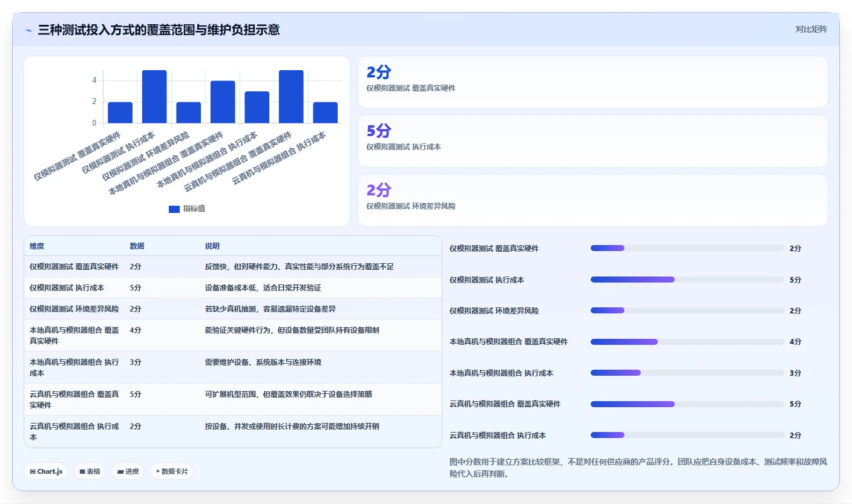Click the description starting with 反馈快，但对硬件能力
The image size is (852, 504).
click(x=300, y=267)
